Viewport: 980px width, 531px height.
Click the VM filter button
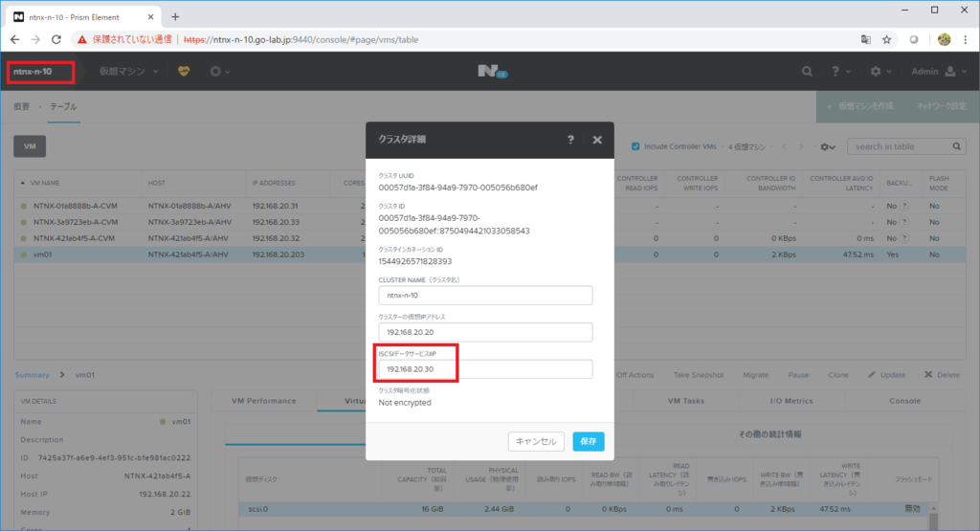point(30,146)
